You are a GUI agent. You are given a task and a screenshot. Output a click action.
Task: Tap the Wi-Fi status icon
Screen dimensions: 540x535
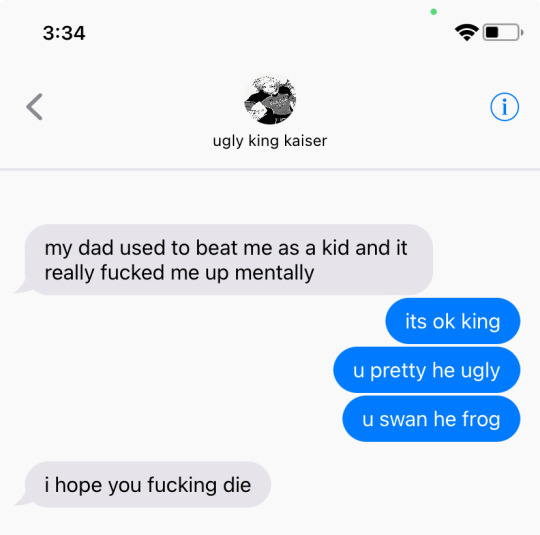(467, 33)
